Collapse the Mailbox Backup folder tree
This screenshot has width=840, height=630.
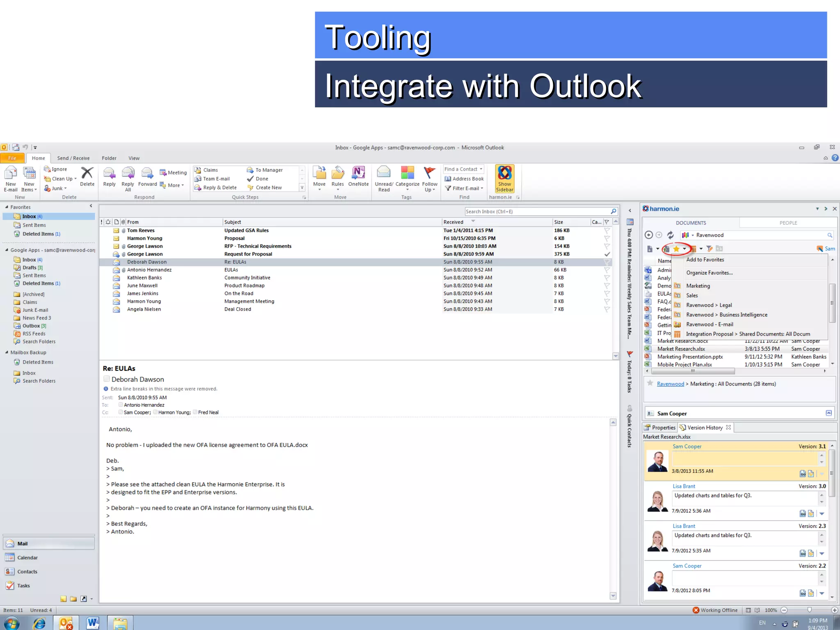(x=7, y=352)
